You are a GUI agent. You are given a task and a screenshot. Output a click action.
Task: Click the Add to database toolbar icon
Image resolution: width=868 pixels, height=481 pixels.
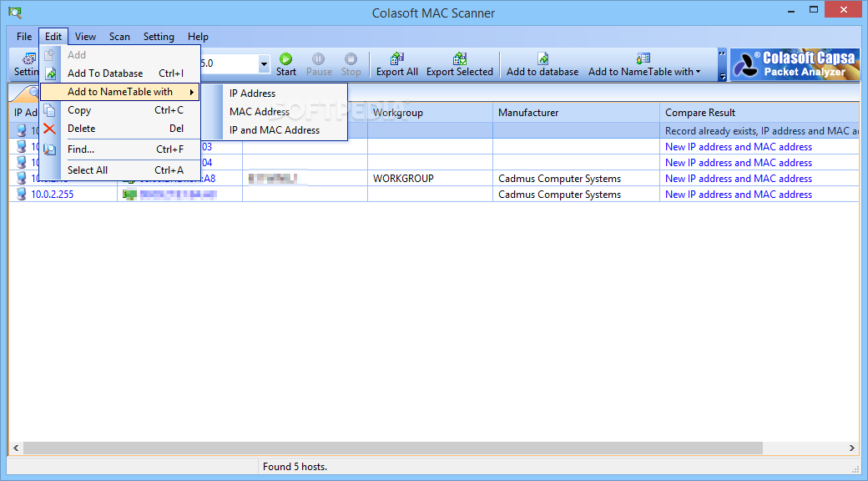click(542, 58)
